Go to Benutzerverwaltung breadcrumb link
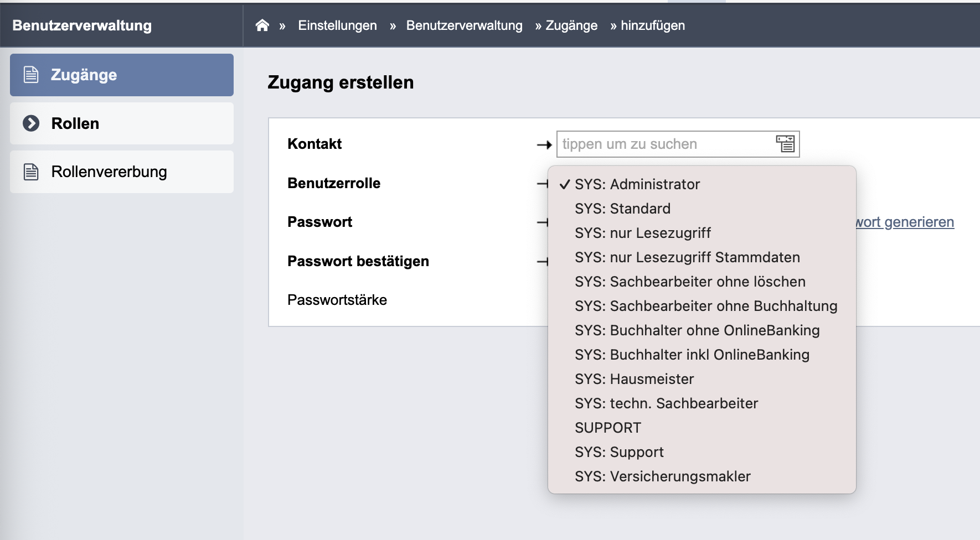This screenshot has width=980, height=540. (x=464, y=25)
